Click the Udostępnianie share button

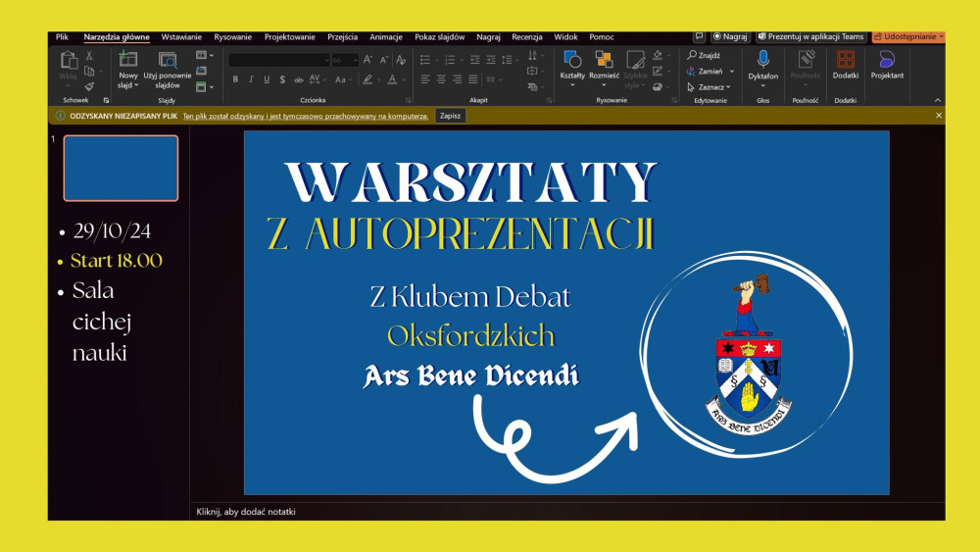point(908,37)
